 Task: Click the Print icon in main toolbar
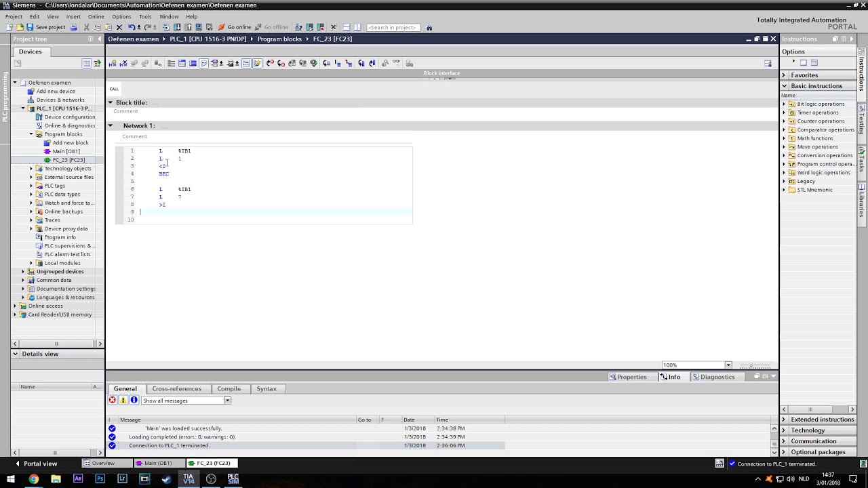click(74, 27)
